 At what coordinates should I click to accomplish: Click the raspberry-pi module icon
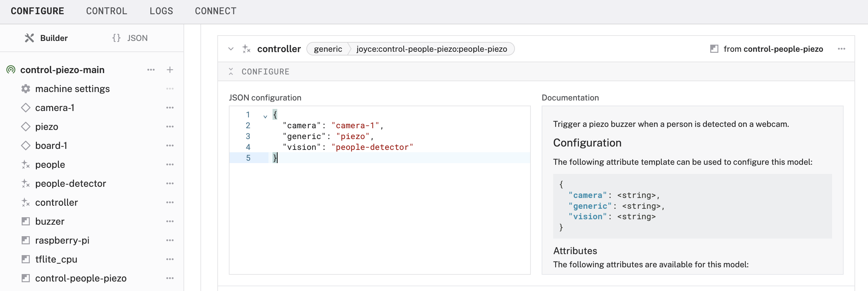[x=26, y=240]
